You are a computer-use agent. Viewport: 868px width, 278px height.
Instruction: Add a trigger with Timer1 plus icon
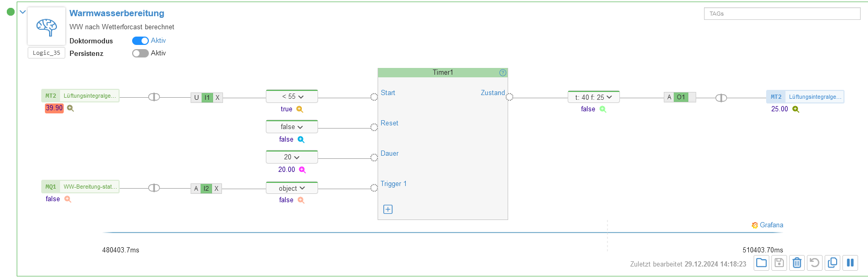click(x=388, y=210)
